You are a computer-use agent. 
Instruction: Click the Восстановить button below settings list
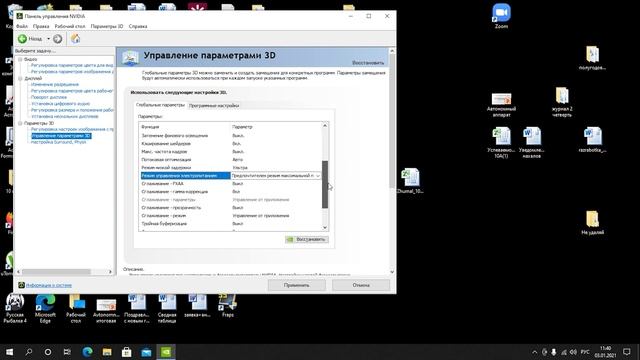307,240
